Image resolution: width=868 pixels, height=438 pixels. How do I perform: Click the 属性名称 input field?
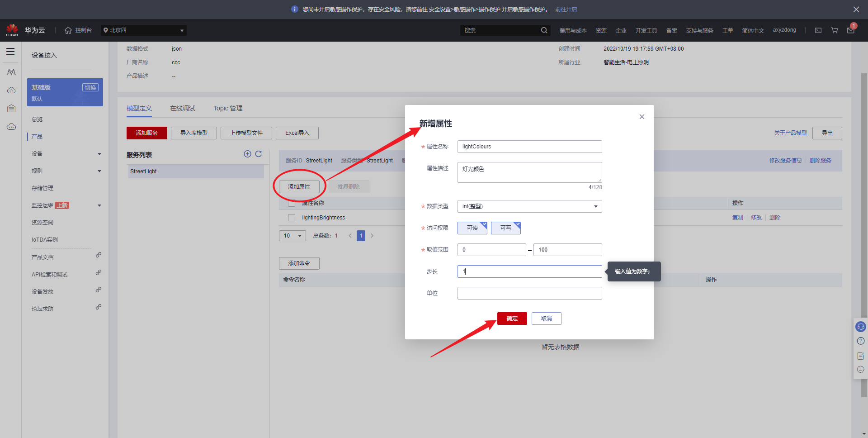[x=530, y=147]
